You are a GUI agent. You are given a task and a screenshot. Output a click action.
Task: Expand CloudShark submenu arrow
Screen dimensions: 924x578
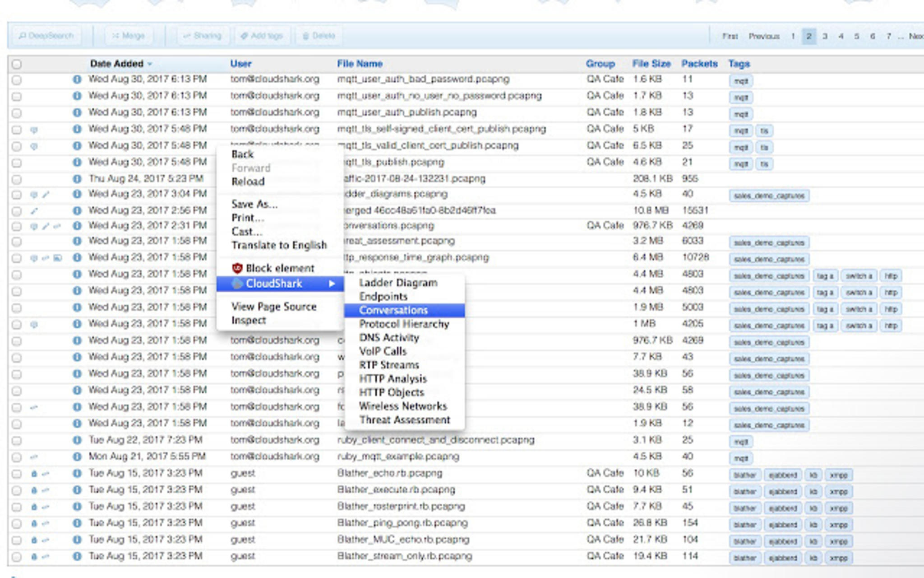[332, 284]
